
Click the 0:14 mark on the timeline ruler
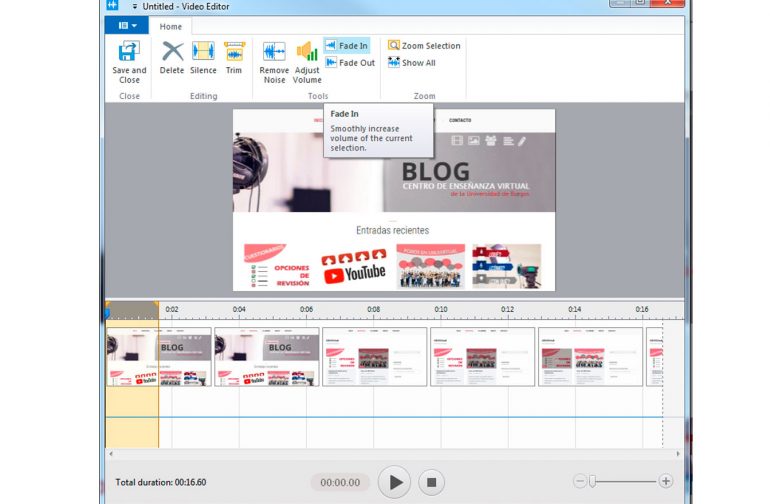click(575, 309)
